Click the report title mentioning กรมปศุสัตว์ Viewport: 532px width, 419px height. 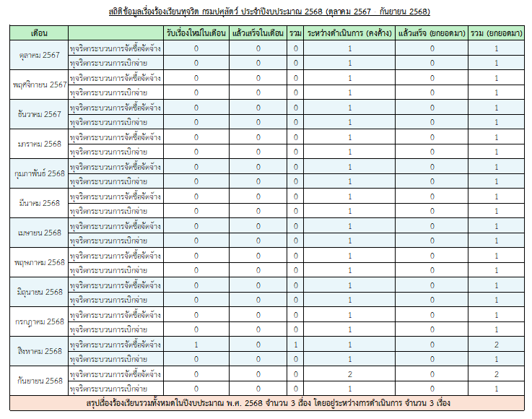pyautogui.click(x=269, y=12)
